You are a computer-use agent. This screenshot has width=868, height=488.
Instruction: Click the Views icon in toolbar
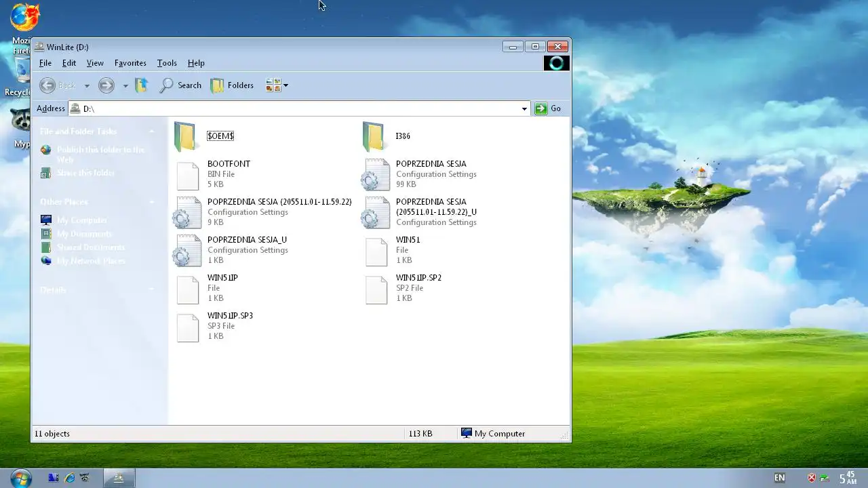tap(273, 85)
